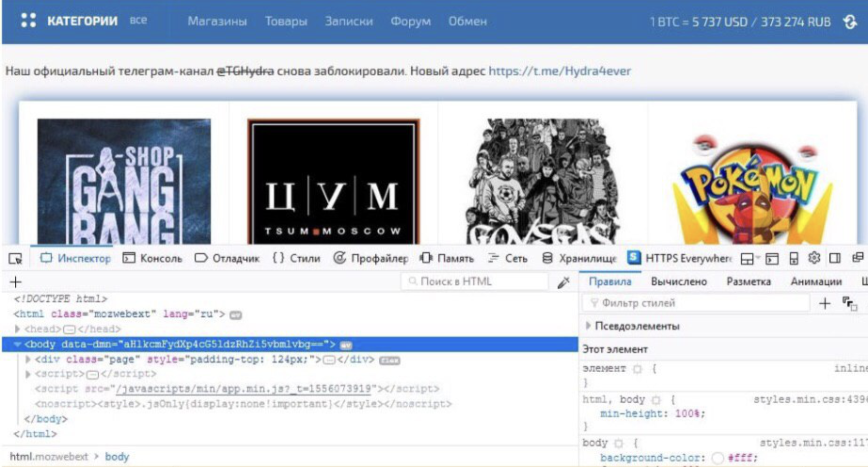
Task: Switch to the Правила rules tab
Action: (x=610, y=281)
